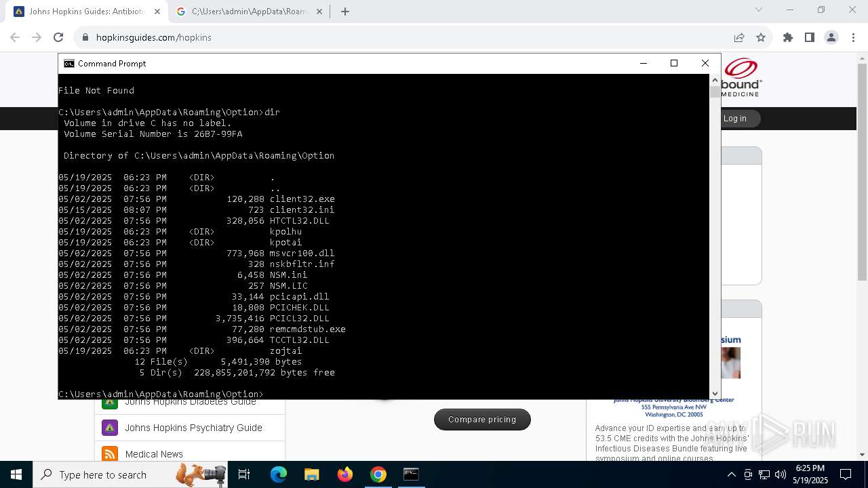
Task: Open a new Chrome tab
Action: [345, 12]
